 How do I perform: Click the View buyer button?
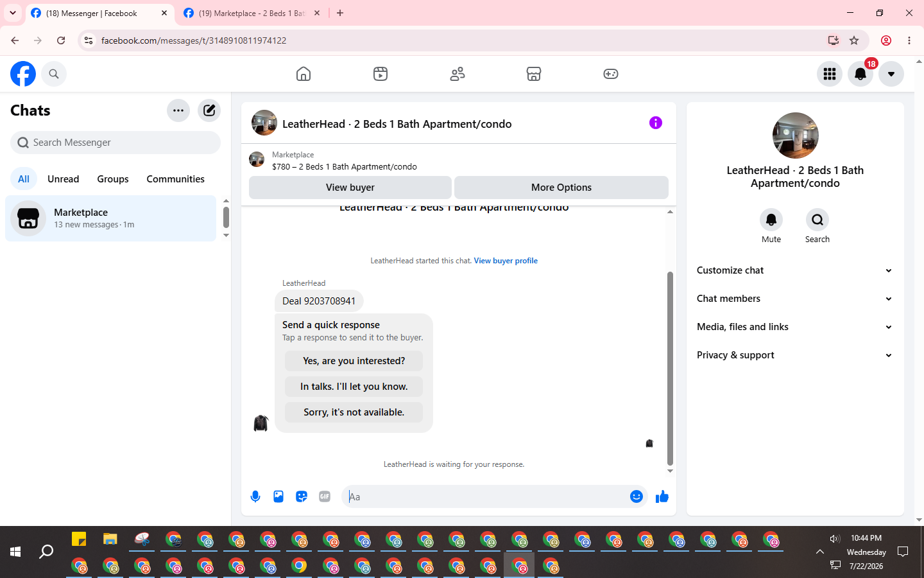(350, 188)
